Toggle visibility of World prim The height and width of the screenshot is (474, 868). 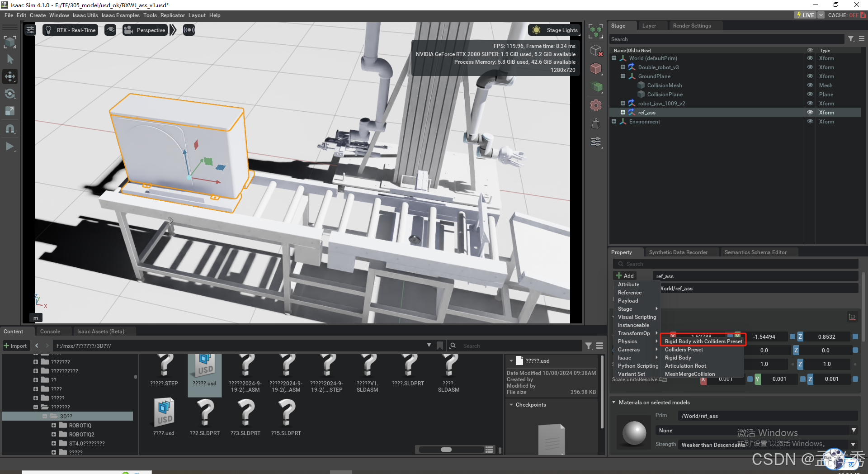810,58
